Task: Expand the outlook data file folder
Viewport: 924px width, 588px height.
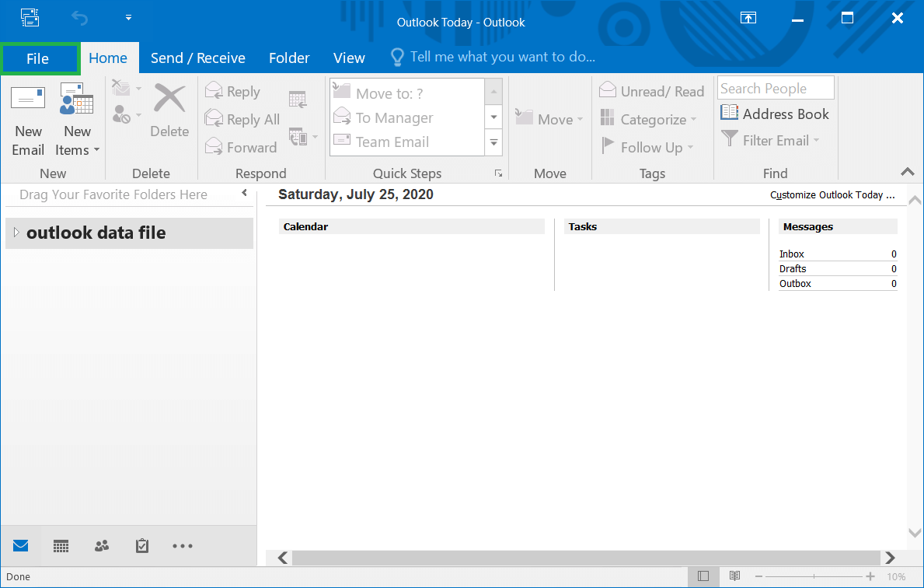Action: point(15,233)
